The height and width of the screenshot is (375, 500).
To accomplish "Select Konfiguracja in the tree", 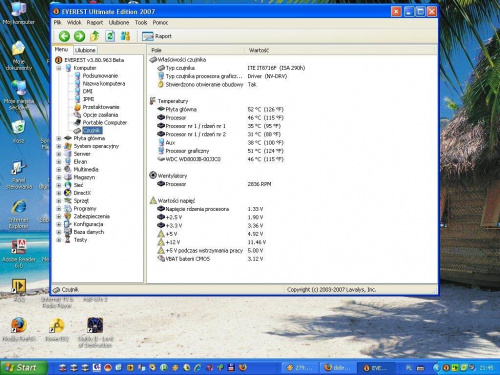I will tap(88, 224).
